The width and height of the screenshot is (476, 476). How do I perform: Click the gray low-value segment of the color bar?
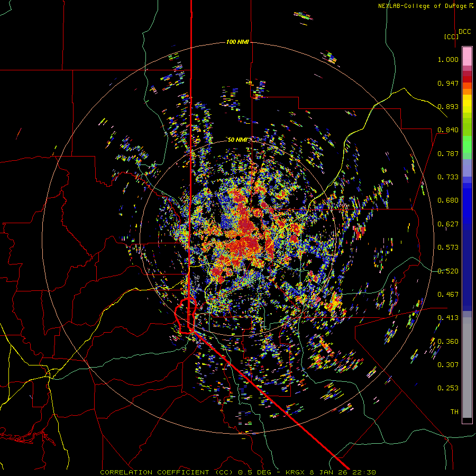pyautogui.click(x=467, y=368)
